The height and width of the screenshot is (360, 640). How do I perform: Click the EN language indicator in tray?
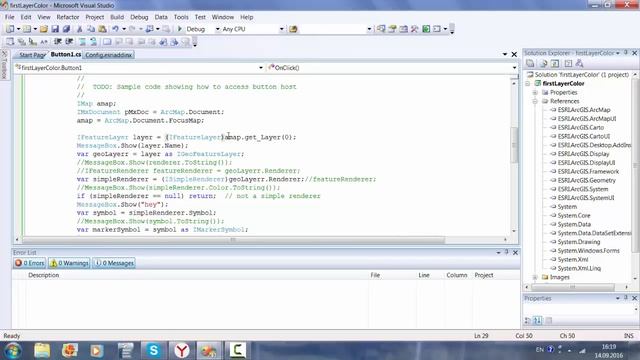click(539, 350)
